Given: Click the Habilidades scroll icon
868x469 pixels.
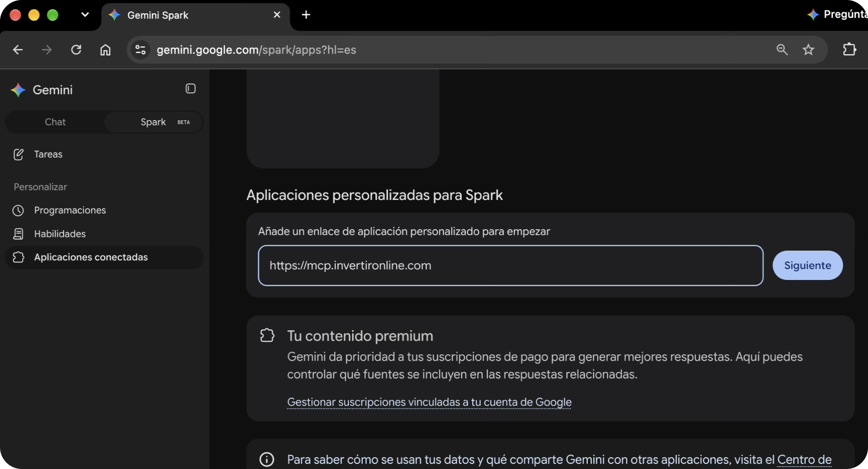Looking at the screenshot, I should [18, 234].
